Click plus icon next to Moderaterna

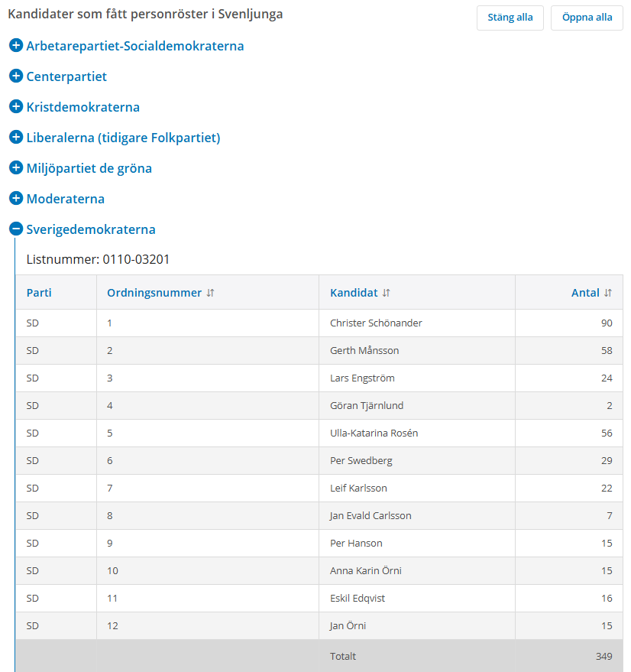pos(15,199)
